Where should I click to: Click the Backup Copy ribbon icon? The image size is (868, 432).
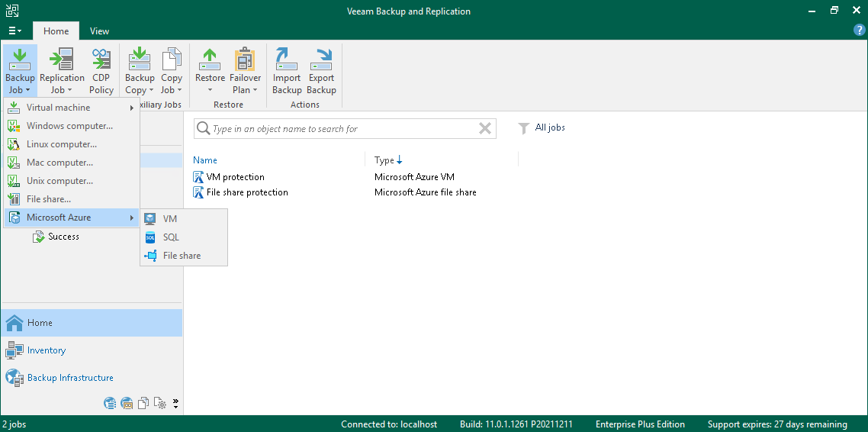tap(140, 60)
